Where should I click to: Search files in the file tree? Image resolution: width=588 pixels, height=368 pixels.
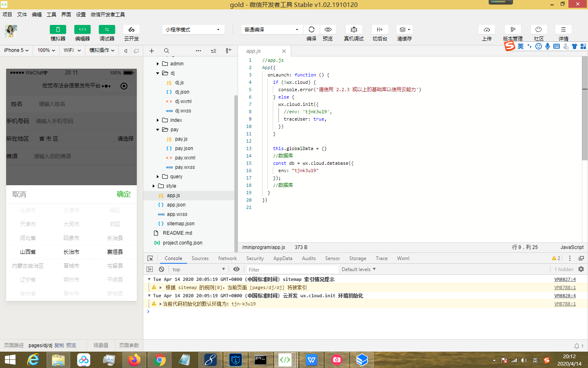click(167, 51)
